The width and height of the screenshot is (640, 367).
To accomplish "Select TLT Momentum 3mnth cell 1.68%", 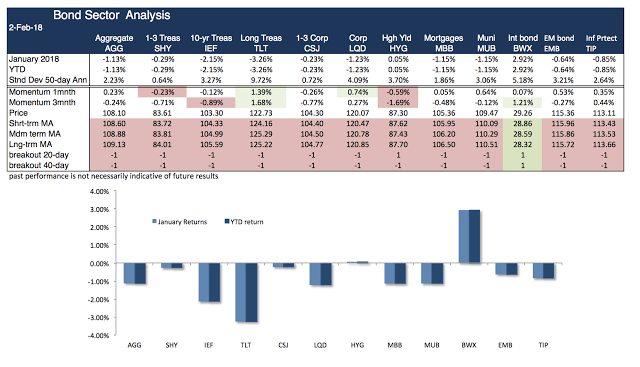I will [261, 103].
